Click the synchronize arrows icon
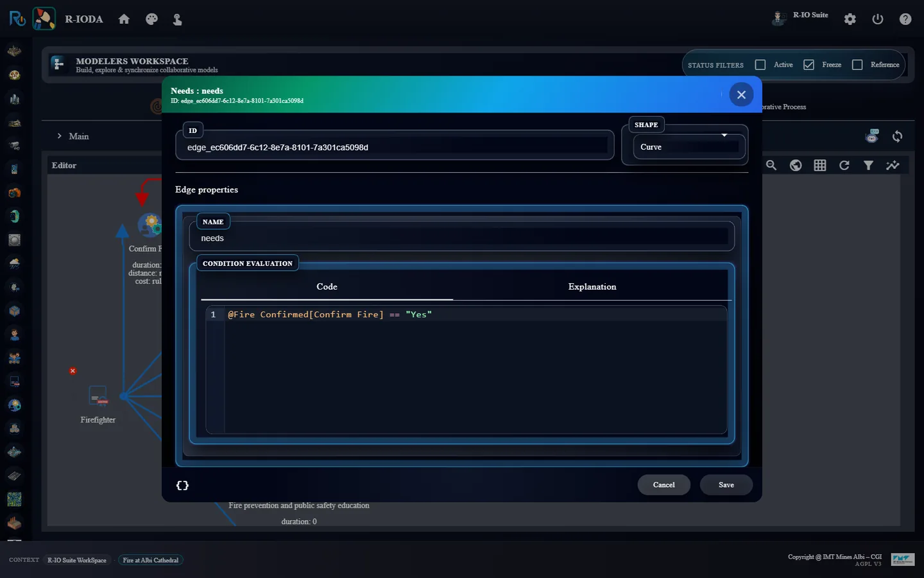The height and width of the screenshot is (578, 924). point(898,136)
